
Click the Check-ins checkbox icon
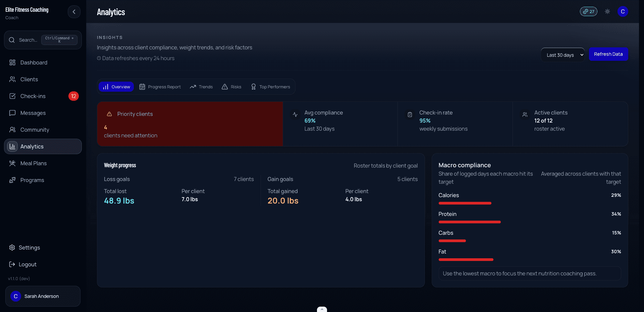point(12,96)
